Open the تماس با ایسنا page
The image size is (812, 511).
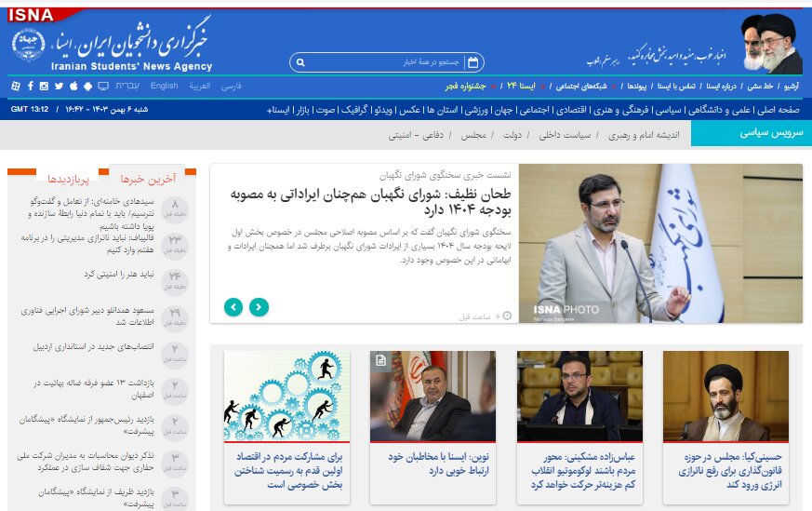point(676,86)
